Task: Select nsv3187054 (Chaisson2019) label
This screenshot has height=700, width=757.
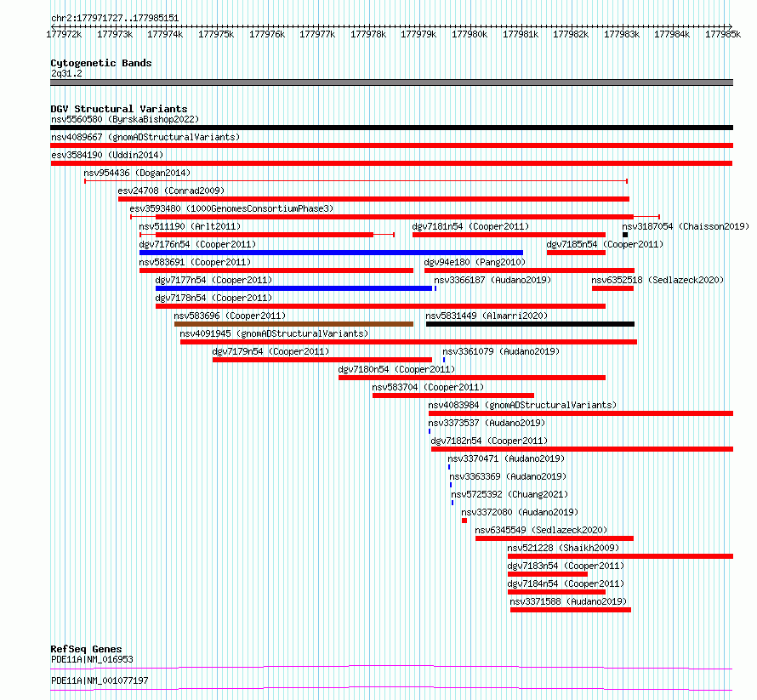Action: click(x=686, y=226)
